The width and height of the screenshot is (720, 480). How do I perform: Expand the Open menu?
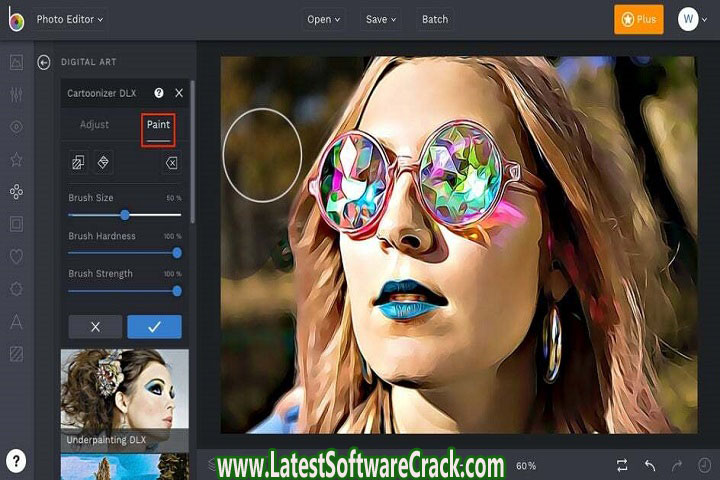coord(323,19)
